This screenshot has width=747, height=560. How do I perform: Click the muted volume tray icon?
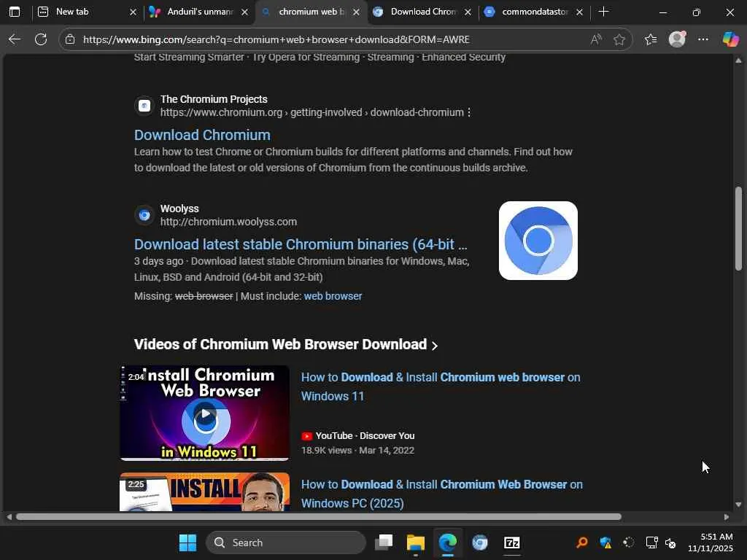tap(670, 542)
